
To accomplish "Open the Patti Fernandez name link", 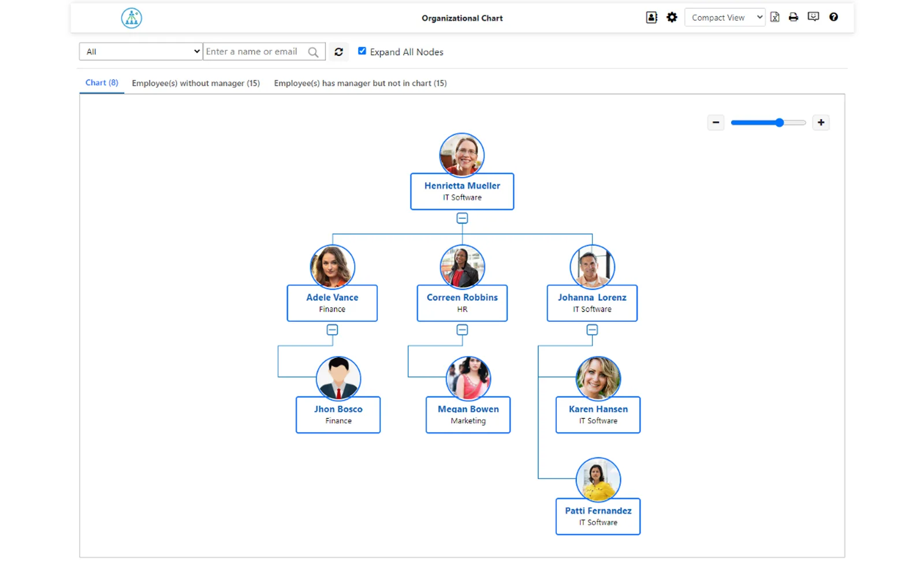I will (598, 510).
